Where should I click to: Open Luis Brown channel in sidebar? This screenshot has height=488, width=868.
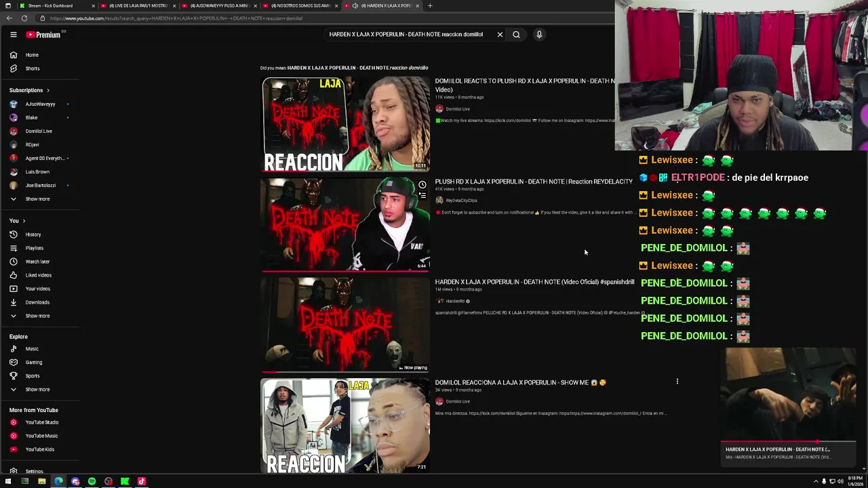pos(37,172)
